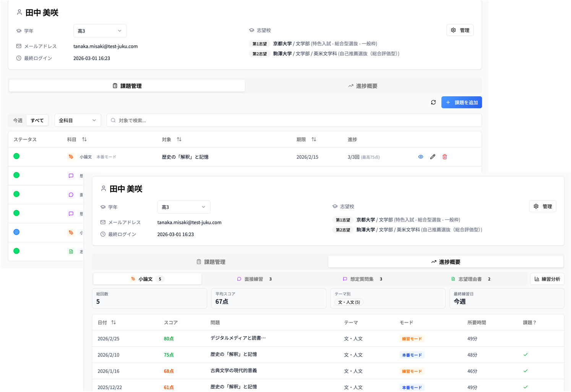Click the 総回数 5 summary card
571x392 pixels.
(149, 298)
